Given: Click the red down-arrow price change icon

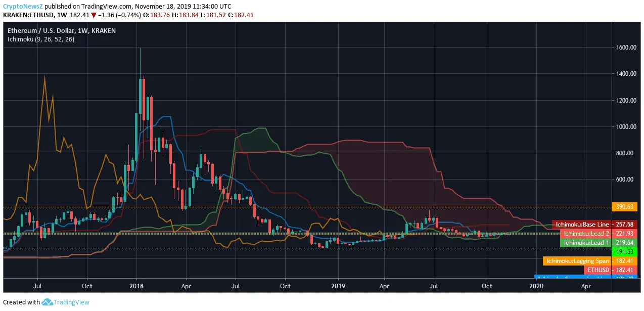Looking at the screenshot, I should coord(94,15).
